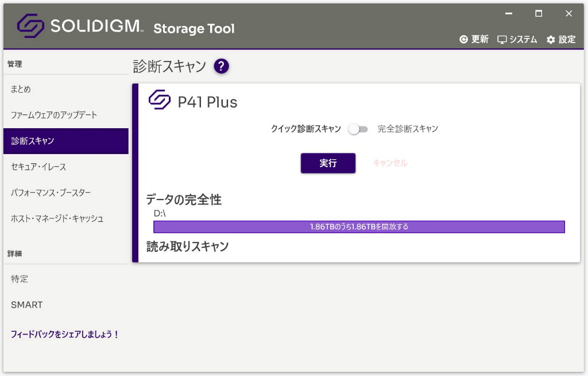
Task: Click the 完全診断スキャン label
Action: (408, 129)
